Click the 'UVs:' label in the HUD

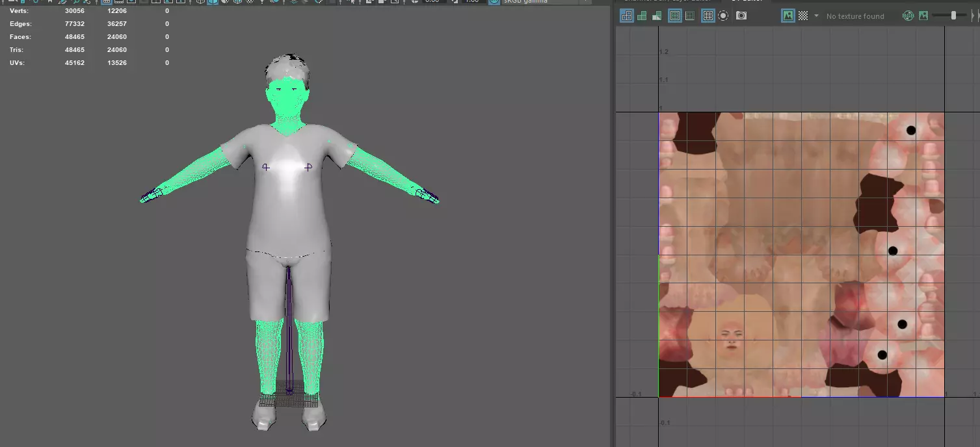(x=18, y=63)
